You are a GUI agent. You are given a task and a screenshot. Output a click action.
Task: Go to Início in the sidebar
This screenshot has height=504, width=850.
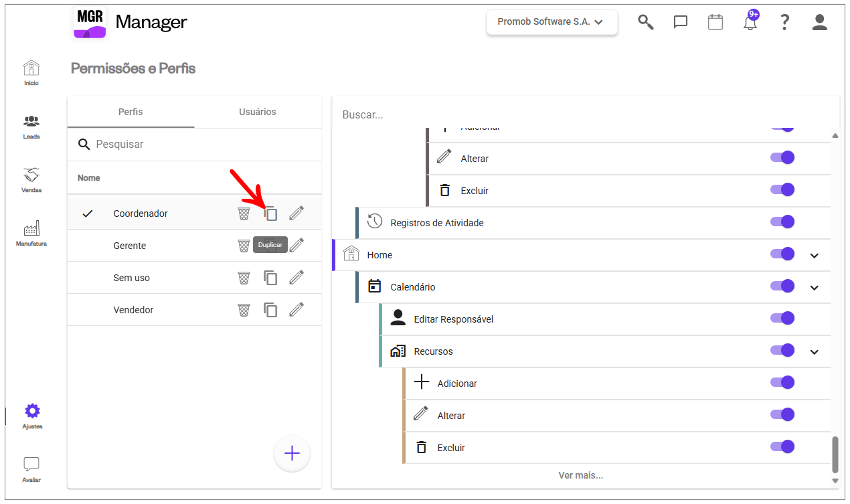(31, 73)
